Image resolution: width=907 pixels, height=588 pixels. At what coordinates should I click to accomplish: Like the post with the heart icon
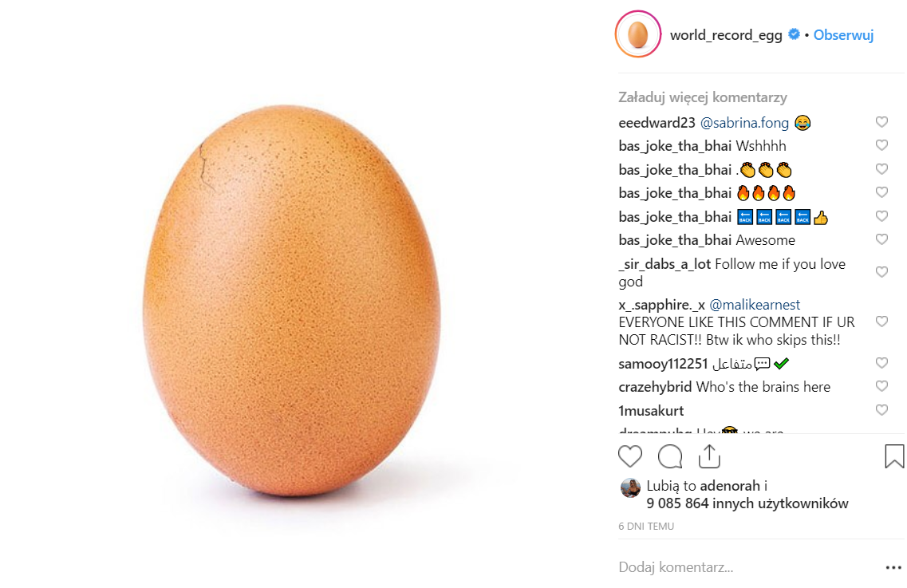(x=630, y=456)
